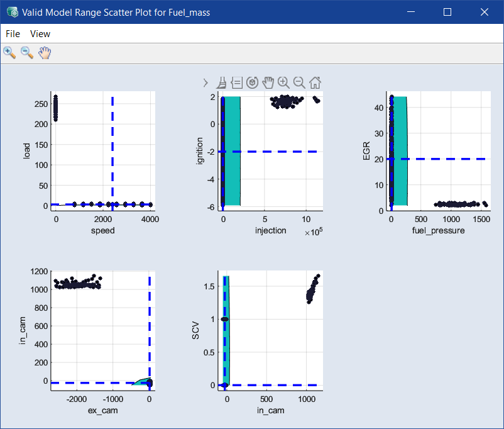Screen dimensions: 504x429
Task: Enable data tips in the axes toolbar
Action: [x=237, y=82]
